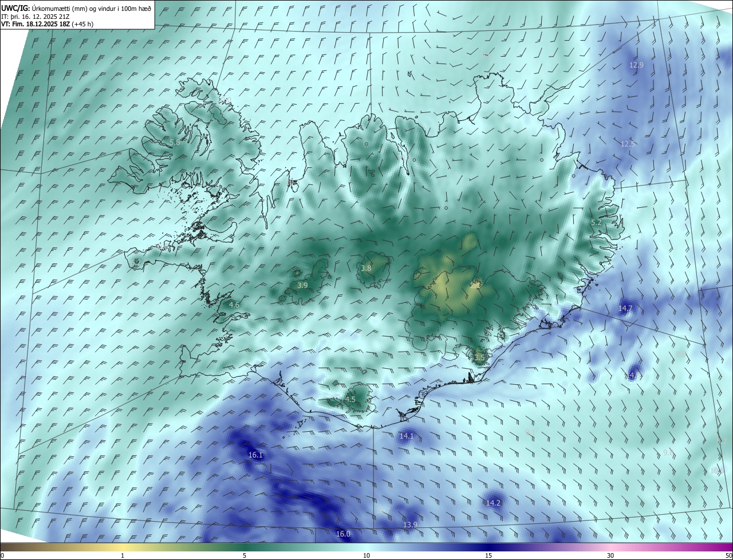
Task: Click the legend tick label 0
Action: coord(2,556)
